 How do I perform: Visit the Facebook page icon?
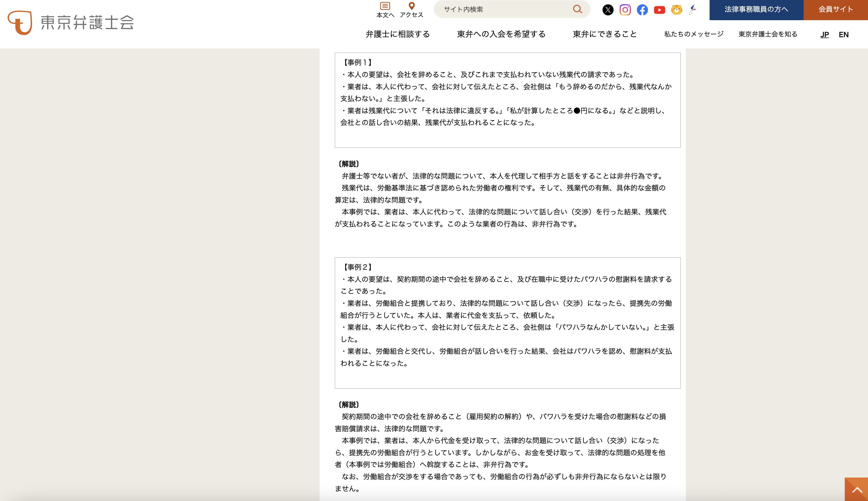tap(642, 10)
